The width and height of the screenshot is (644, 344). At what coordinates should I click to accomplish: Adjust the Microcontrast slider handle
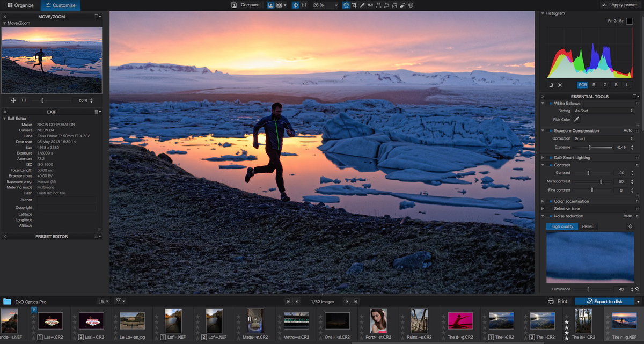(x=601, y=181)
